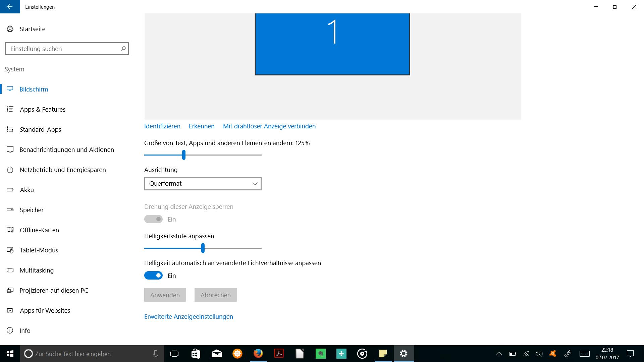Click the Identifizieren link
644x362 pixels.
click(162, 126)
